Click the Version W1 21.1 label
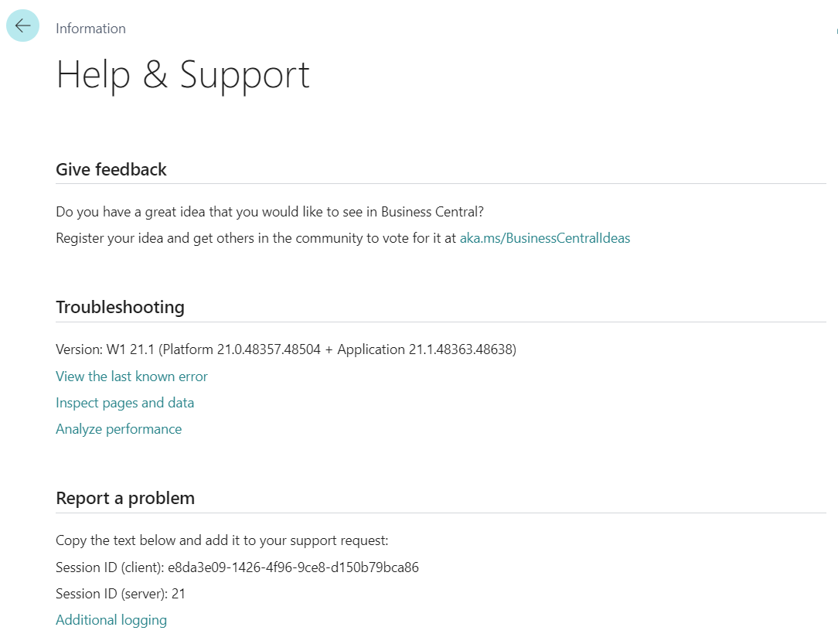The image size is (838, 644). coord(104,349)
